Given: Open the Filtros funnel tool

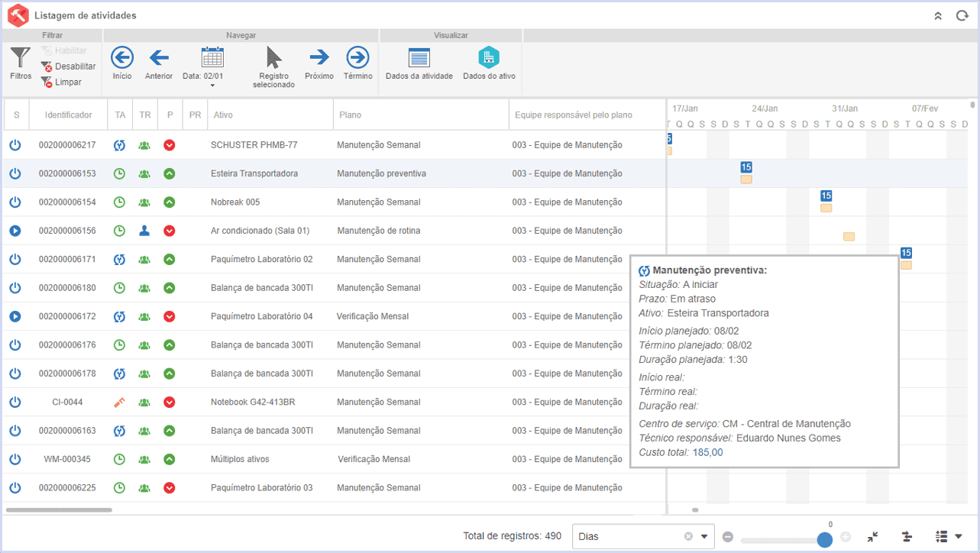Looking at the screenshot, I should pyautogui.click(x=21, y=63).
